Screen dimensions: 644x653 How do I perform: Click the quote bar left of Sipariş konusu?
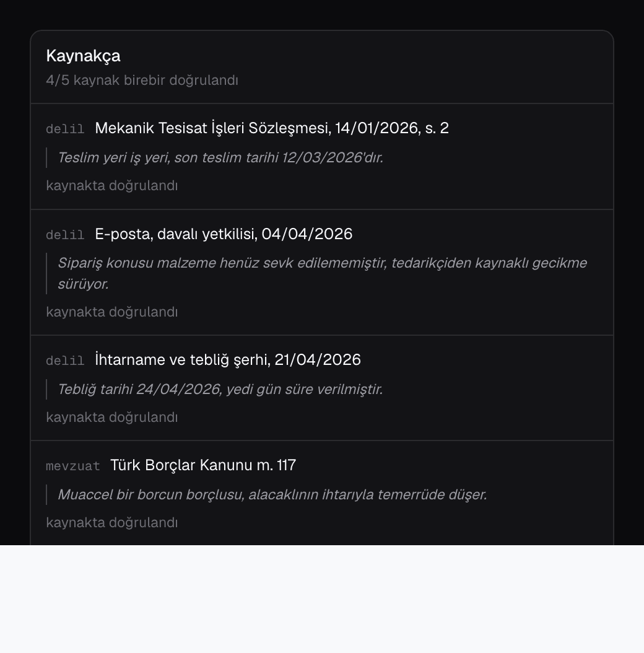46,273
